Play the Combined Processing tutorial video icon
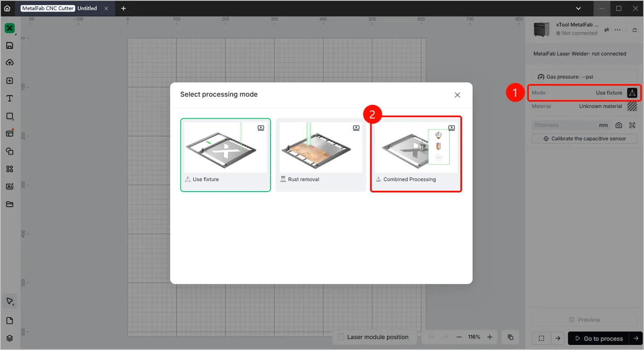 pyautogui.click(x=452, y=128)
